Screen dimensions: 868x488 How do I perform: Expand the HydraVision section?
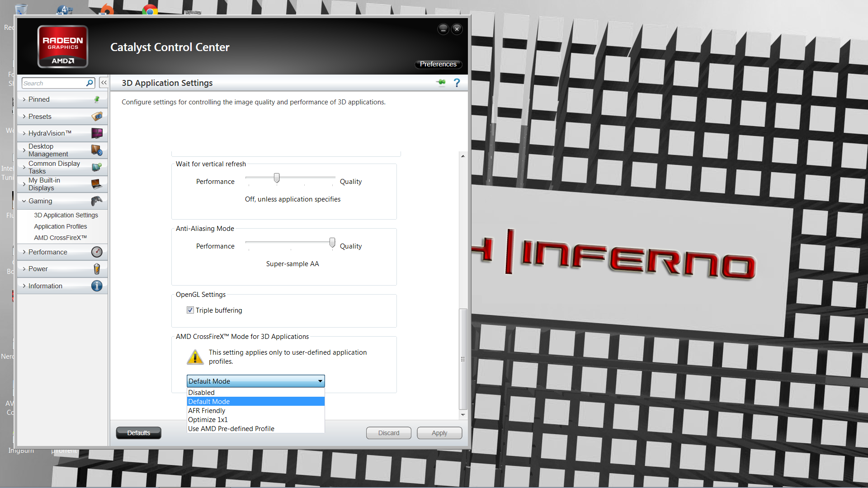tap(24, 133)
